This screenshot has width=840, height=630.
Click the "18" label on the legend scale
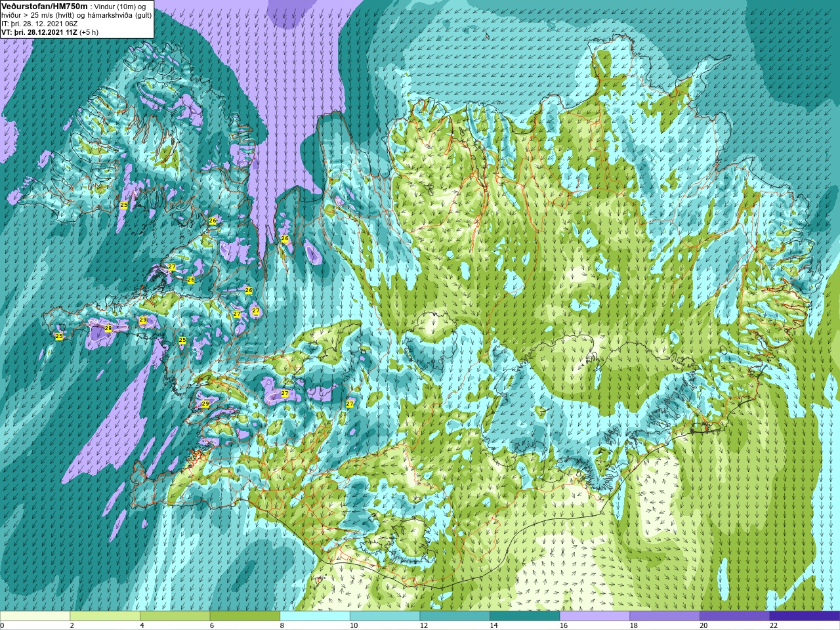coord(634,625)
